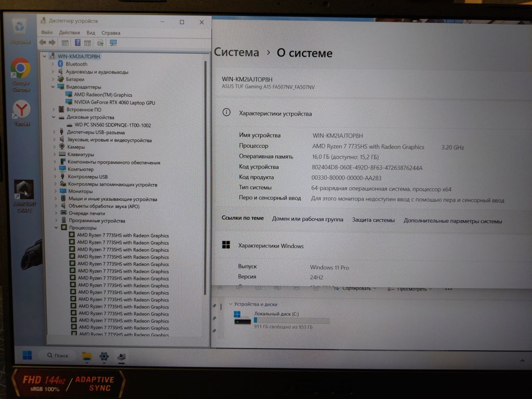Image resolution: width=532 pixels, height=399 pixels.
Task: Open Settings gear icon on the taskbar
Action: 104,356
